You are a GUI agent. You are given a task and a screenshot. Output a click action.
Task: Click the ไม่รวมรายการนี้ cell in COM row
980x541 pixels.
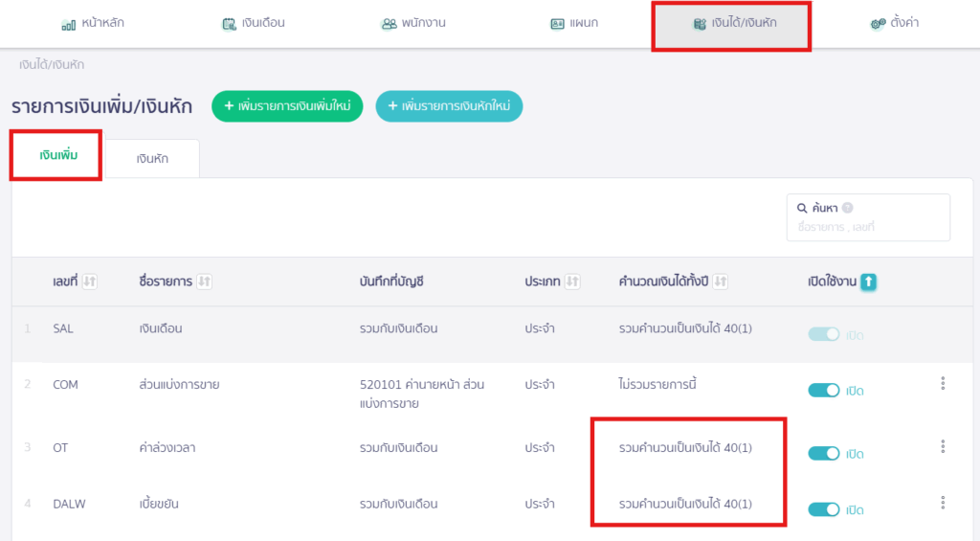tap(657, 384)
